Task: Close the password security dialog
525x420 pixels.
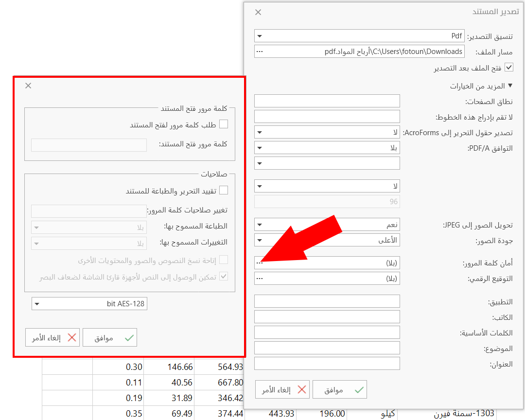Action: pyautogui.click(x=28, y=86)
